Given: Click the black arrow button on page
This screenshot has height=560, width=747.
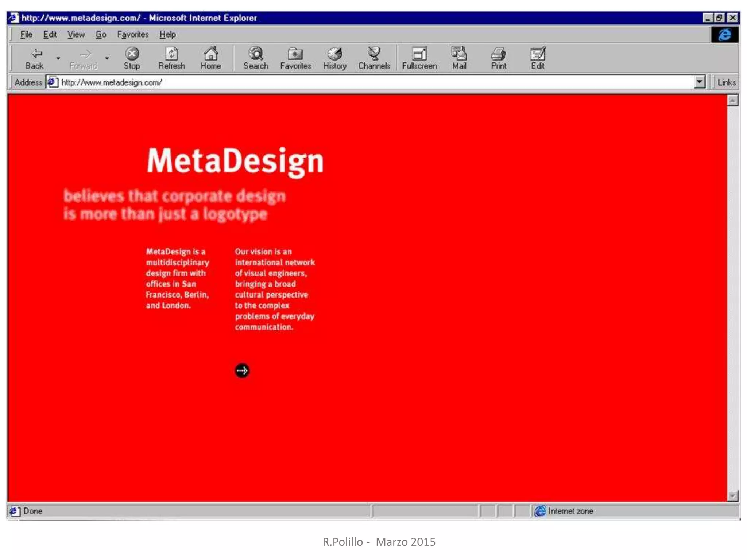Looking at the screenshot, I should pyautogui.click(x=242, y=371).
